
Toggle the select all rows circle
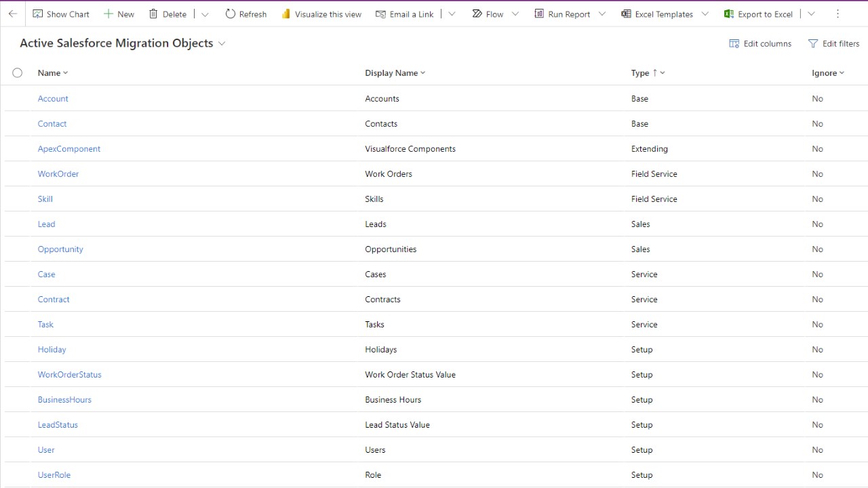18,73
